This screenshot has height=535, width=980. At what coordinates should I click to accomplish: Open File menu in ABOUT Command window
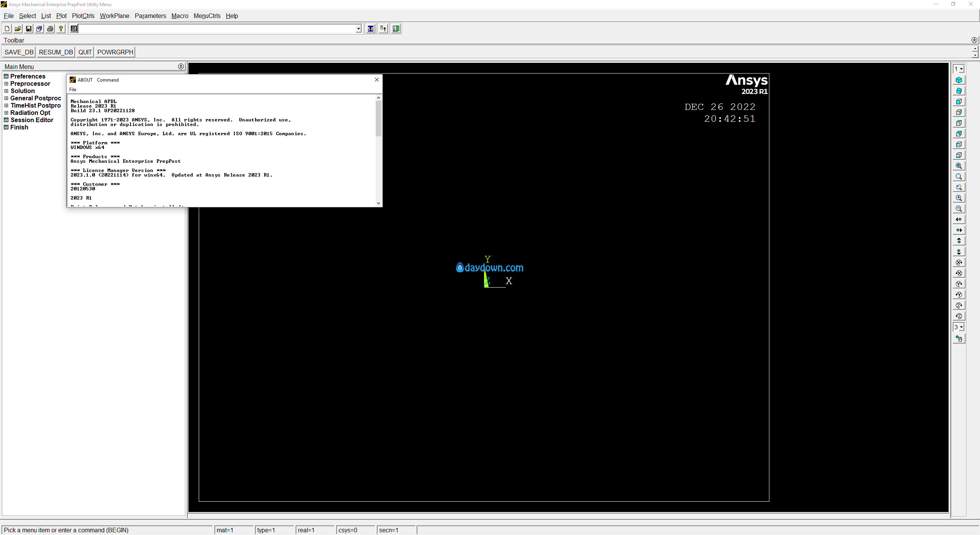point(73,89)
